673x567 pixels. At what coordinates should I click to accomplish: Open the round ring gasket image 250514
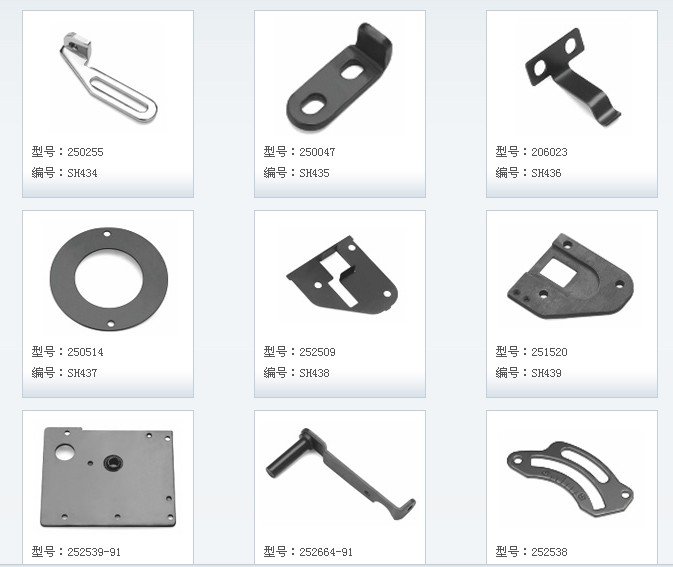tap(109, 279)
